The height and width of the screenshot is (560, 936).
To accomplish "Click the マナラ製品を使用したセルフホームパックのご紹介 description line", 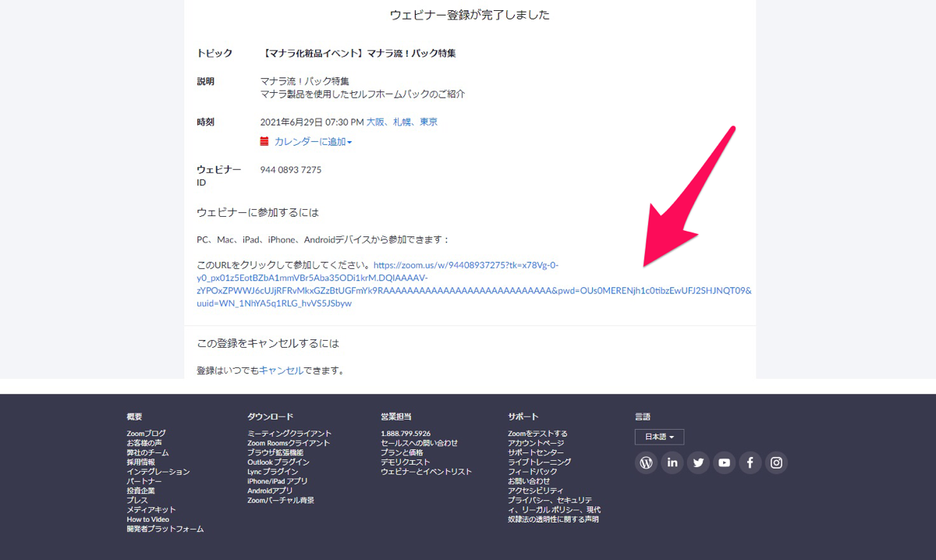I will (x=363, y=94).
